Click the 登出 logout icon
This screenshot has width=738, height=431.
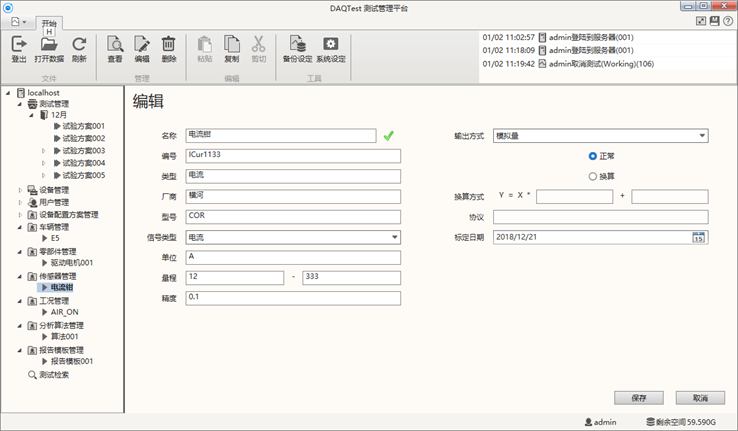pyautogui.click(x=19, y=45)
